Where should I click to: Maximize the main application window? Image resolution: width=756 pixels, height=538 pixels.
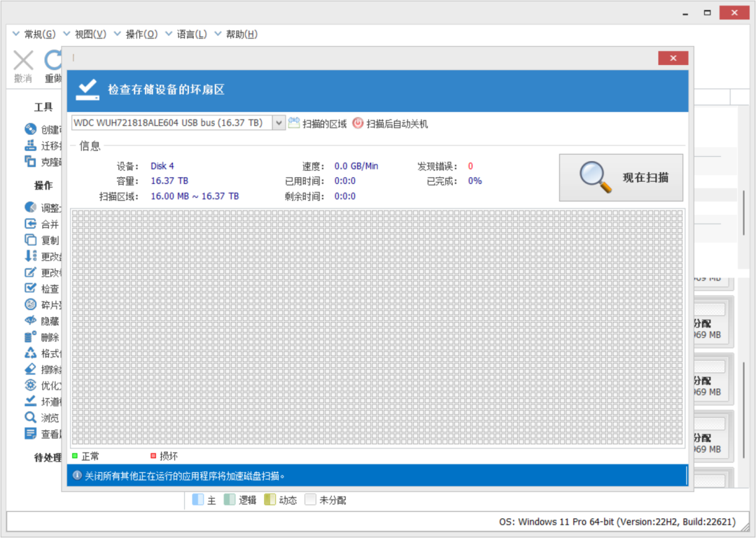[707, 13]
